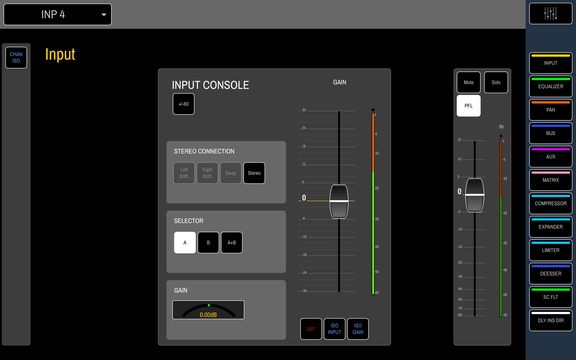Image resolution: width=576 pixels, height=360 pixels.
Task: Toggle the ISO GAIN button
Action: coord(358,329)
